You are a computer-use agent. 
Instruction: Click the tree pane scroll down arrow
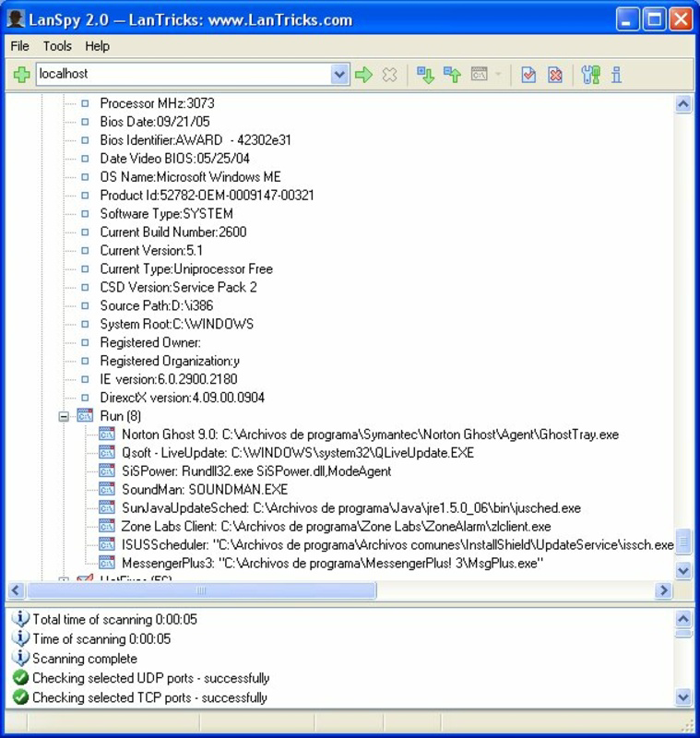pyautogui.click(x=683, y=570)
